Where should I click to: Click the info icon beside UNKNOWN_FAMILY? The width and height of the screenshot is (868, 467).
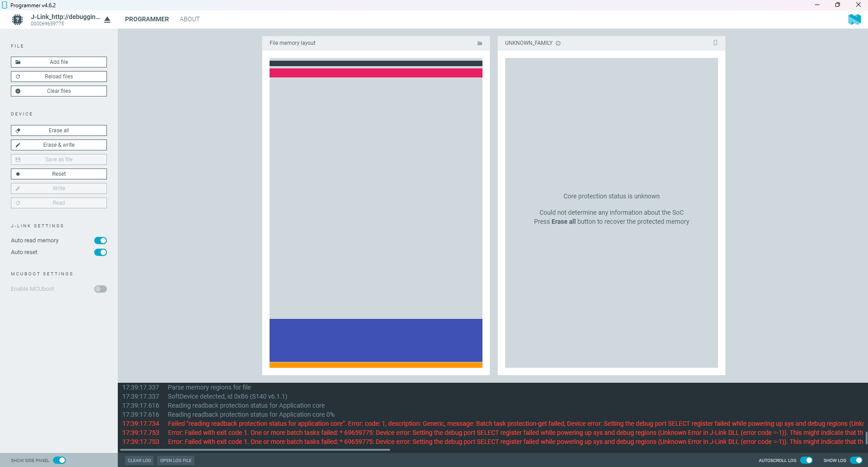pyautogui.click(x=558, y=43)
